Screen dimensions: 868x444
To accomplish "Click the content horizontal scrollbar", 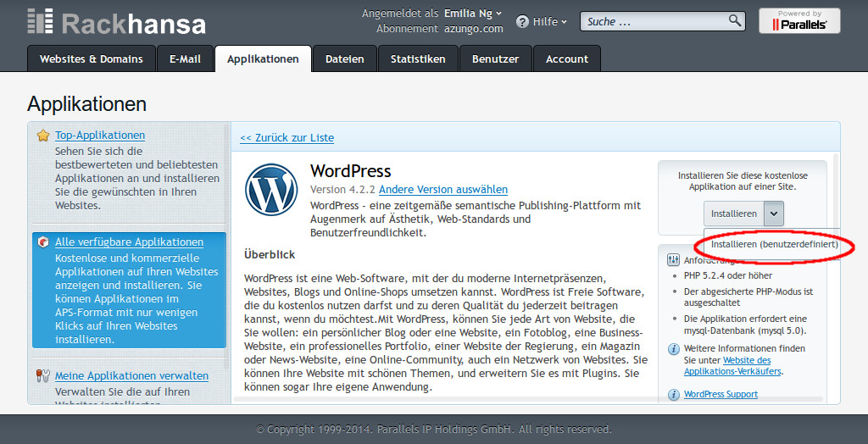I will tap(528, 398).
